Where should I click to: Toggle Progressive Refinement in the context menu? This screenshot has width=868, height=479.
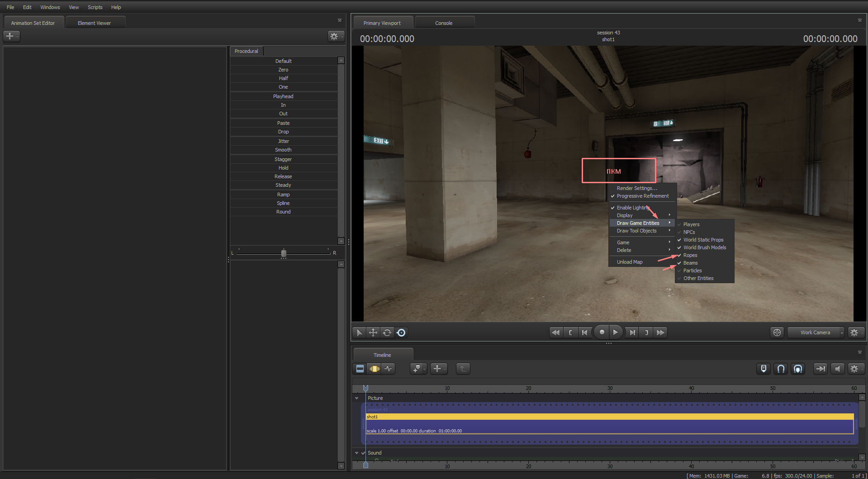642,196
